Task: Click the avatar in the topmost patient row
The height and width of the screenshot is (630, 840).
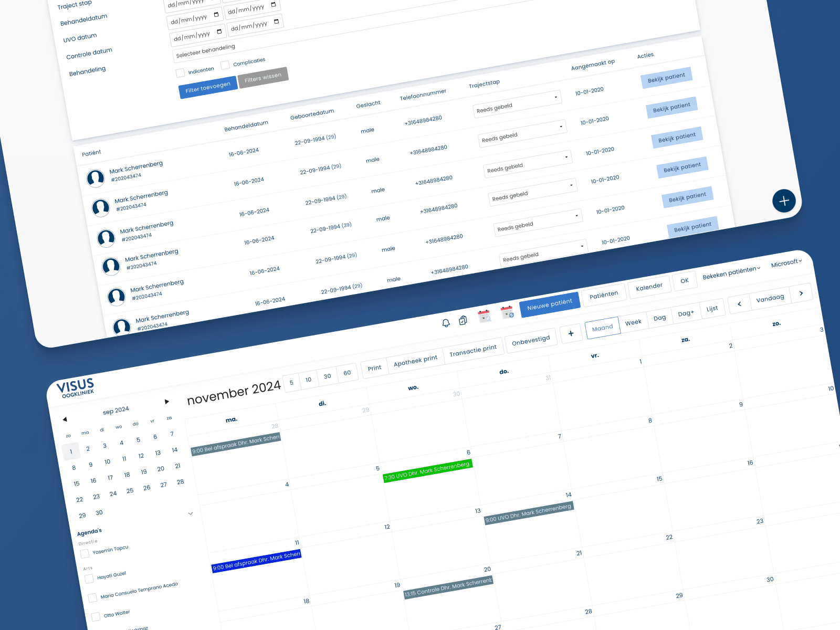Action: [x=96, y=178]
